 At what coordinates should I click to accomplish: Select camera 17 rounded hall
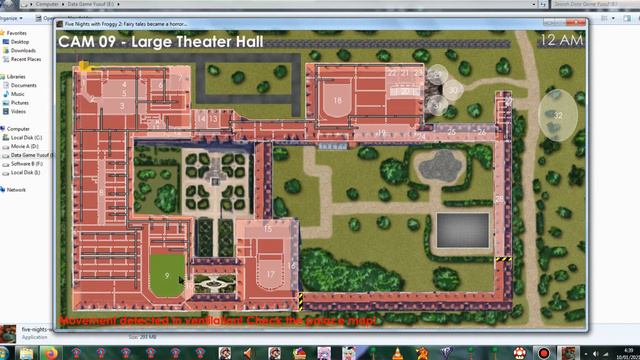coord(271,274)
